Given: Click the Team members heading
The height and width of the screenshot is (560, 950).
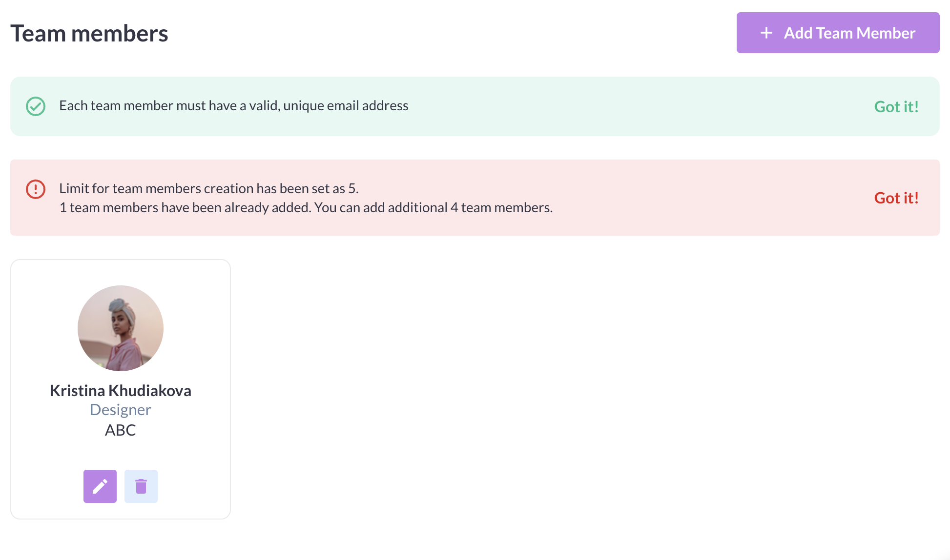Looking at the screenshot, I should (x=89, y=34).
